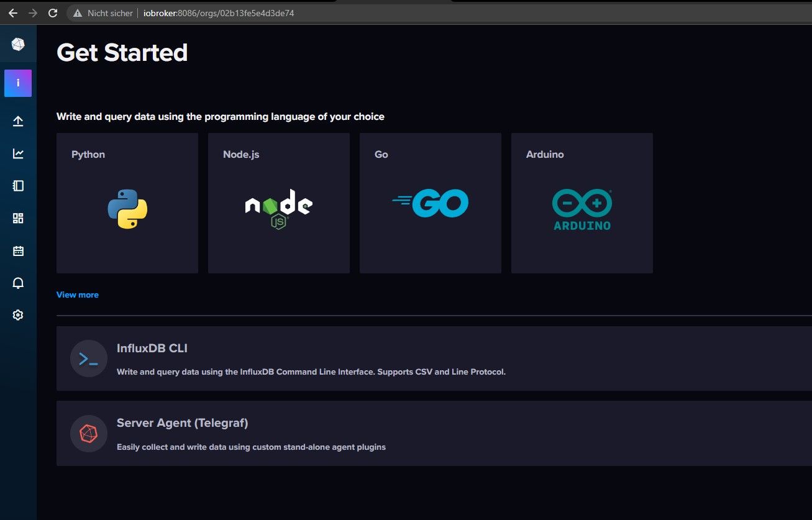Click the Node.js card title

point(241,154)
